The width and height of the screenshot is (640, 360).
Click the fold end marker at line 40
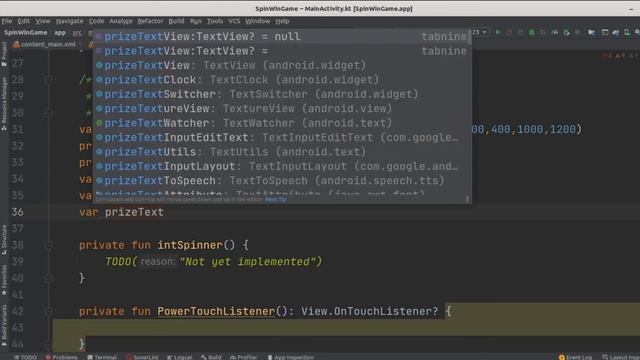point(48,278)
